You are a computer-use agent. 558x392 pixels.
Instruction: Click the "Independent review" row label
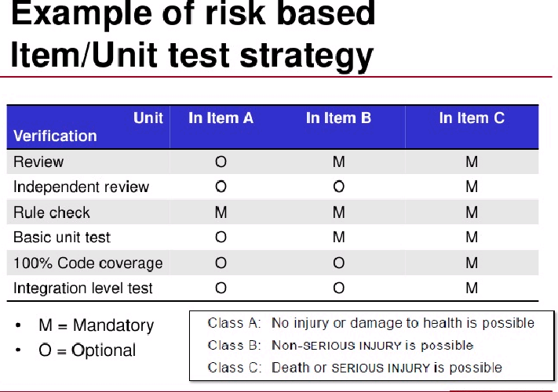pos(81,187)
